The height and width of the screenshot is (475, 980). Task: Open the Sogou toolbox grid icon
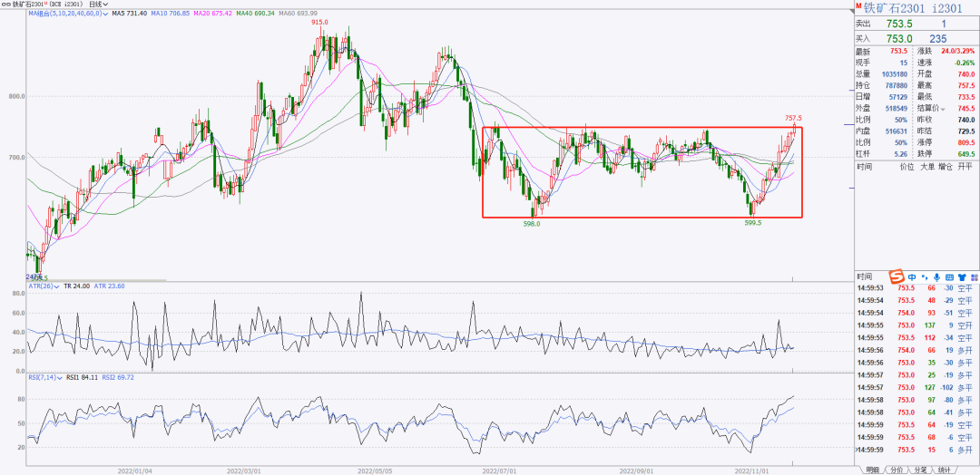(973, 276)
